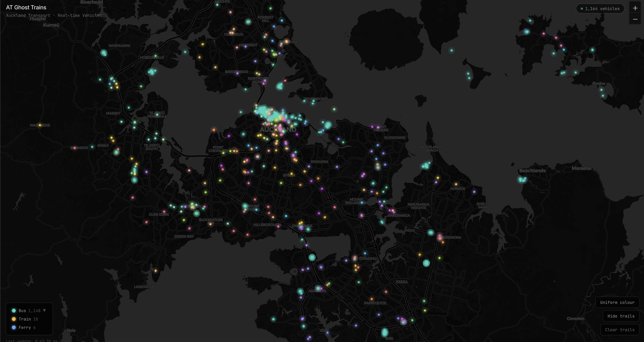Expand the Bus legend triangle
The width and height of the screenshot is (644, 342).
[x=44, y=310]
